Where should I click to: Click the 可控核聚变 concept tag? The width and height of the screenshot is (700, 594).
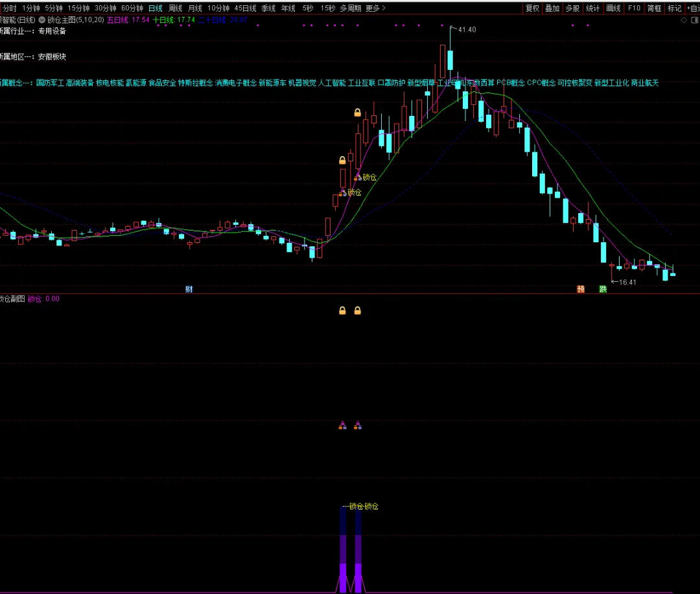pyautogui.click(x=575, y=82)
